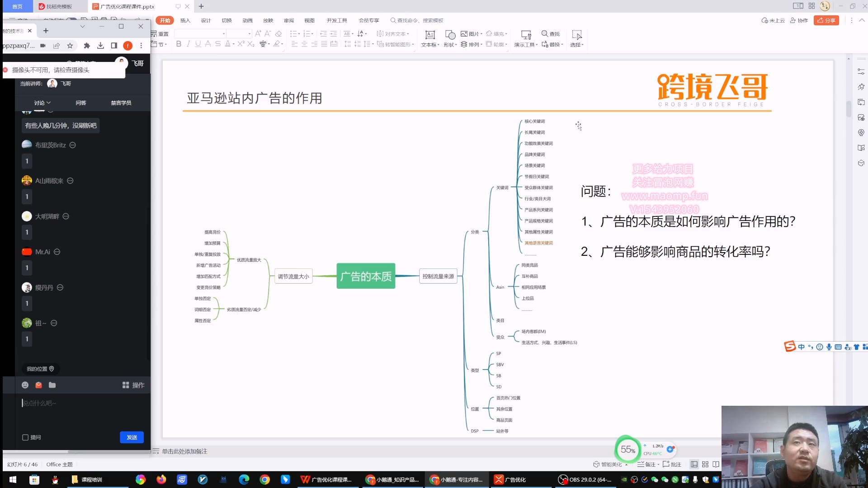Select normal view in the status bar

(x=694, y=465)
